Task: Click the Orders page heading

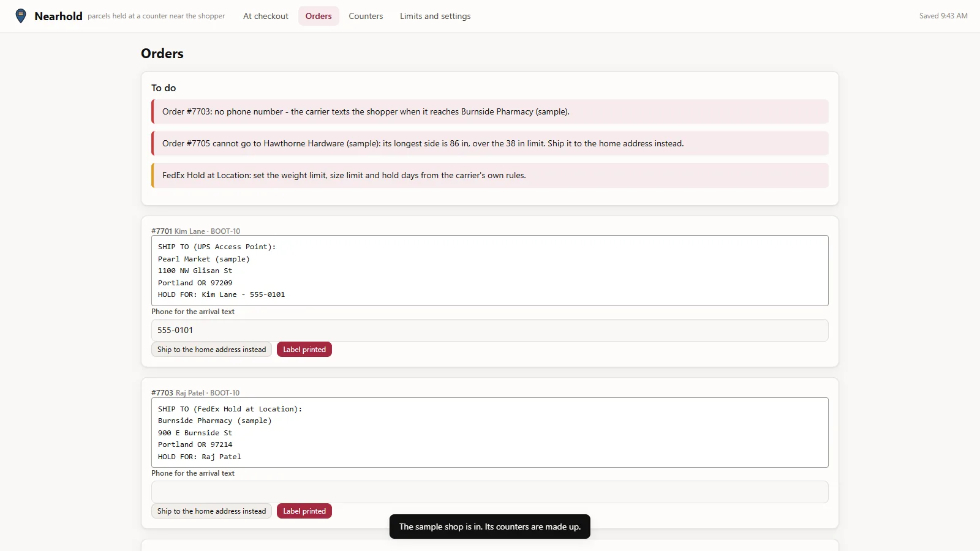Action: 162,53
